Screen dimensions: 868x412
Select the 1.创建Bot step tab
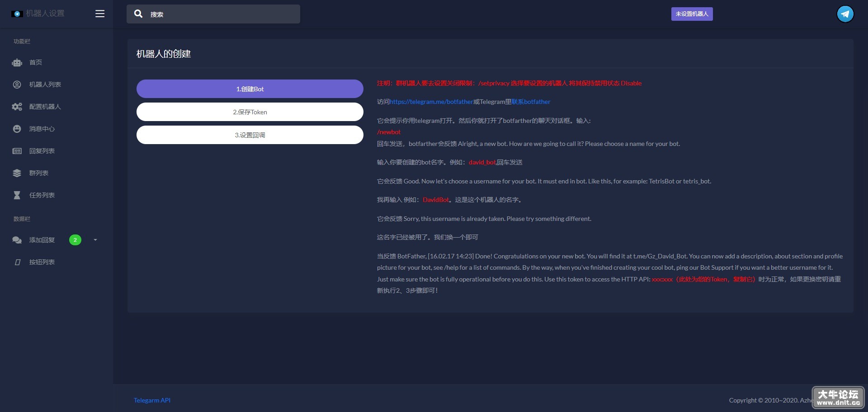250,89
